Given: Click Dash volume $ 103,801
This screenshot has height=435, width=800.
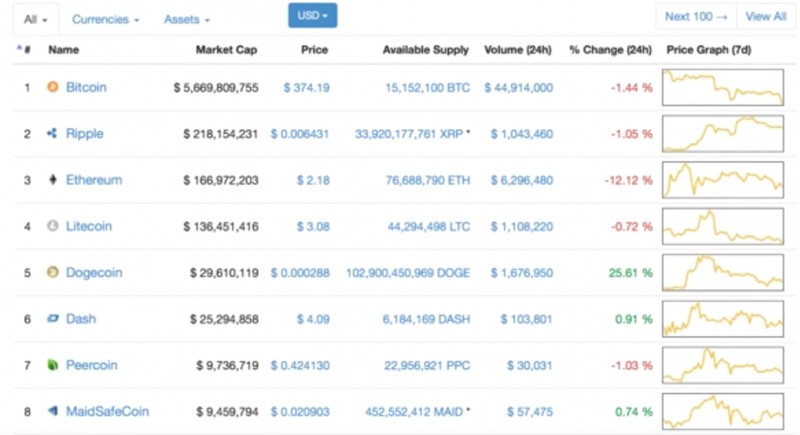Looking at the screenshot, I should click(x=526, y=319).
